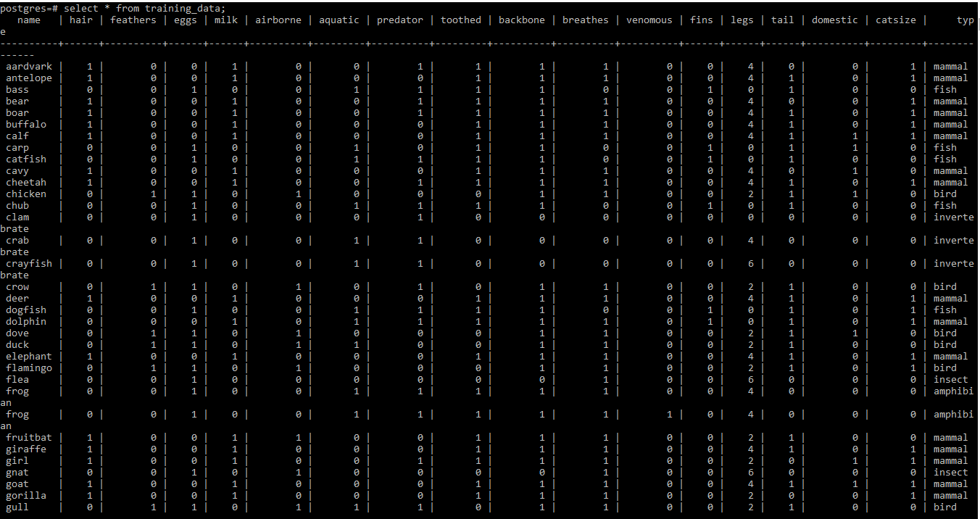Click the 'aardvark' row name
Screen dimensions: 980x519
point(29,67)
